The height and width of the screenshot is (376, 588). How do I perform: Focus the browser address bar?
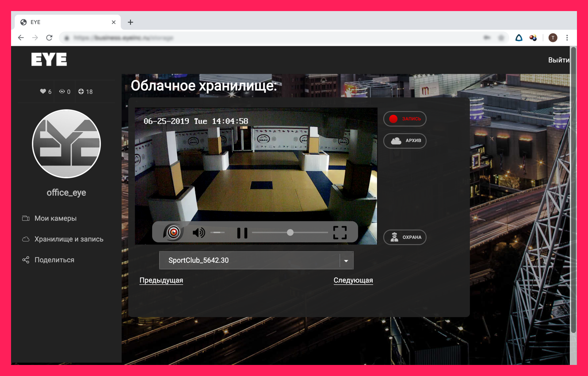pyautogui.click(x=283, y=38)
